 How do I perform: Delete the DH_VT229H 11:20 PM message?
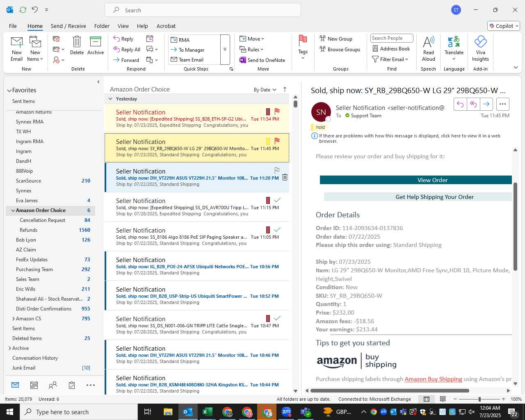point(285,177)
